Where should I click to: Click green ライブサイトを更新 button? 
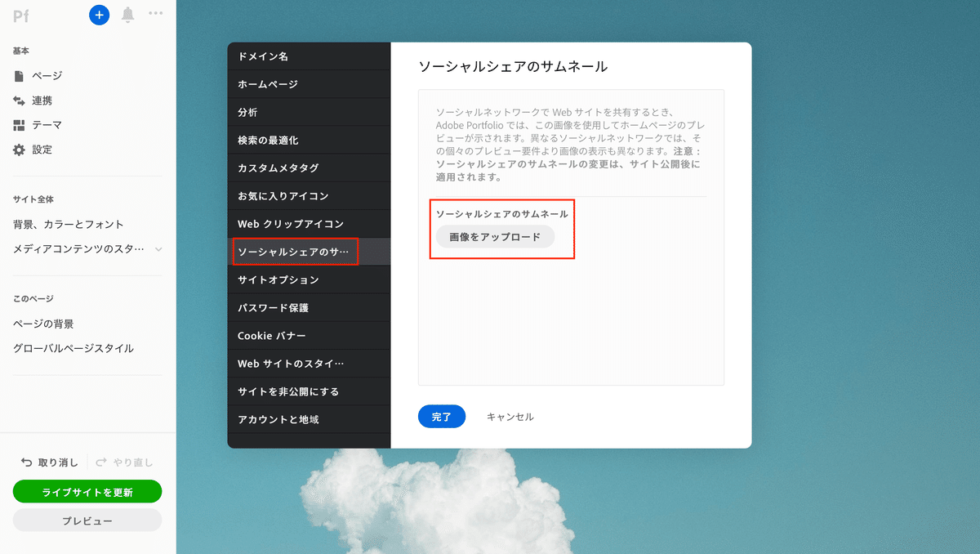pyautogui.click(x=87, y=492)
